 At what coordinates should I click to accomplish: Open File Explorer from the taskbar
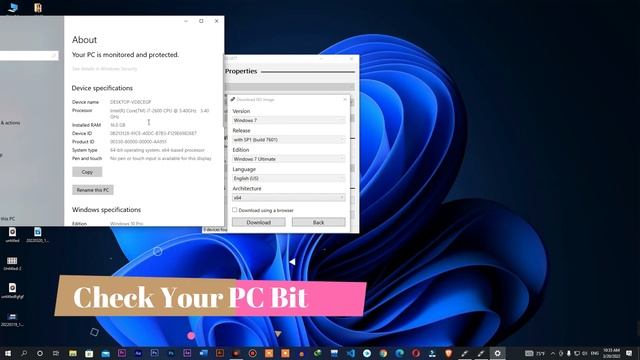click(x=73, y=353)
